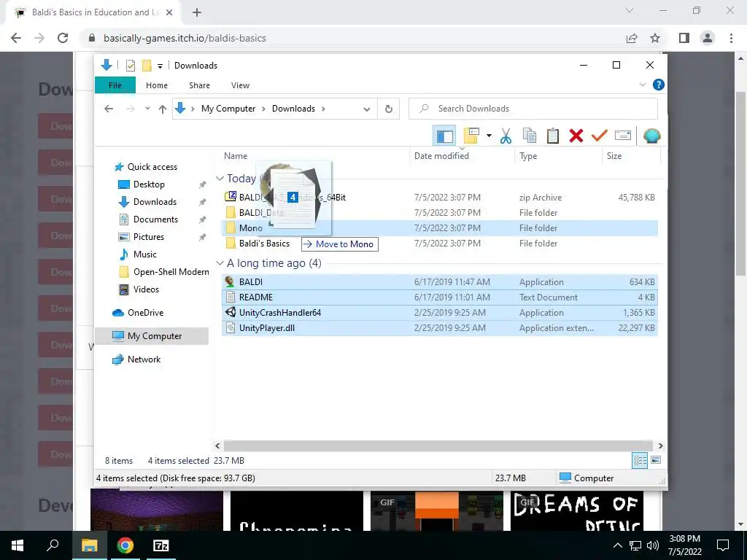Bookmark this page with star icon
747x560 pixels.
tap(655, 38)
